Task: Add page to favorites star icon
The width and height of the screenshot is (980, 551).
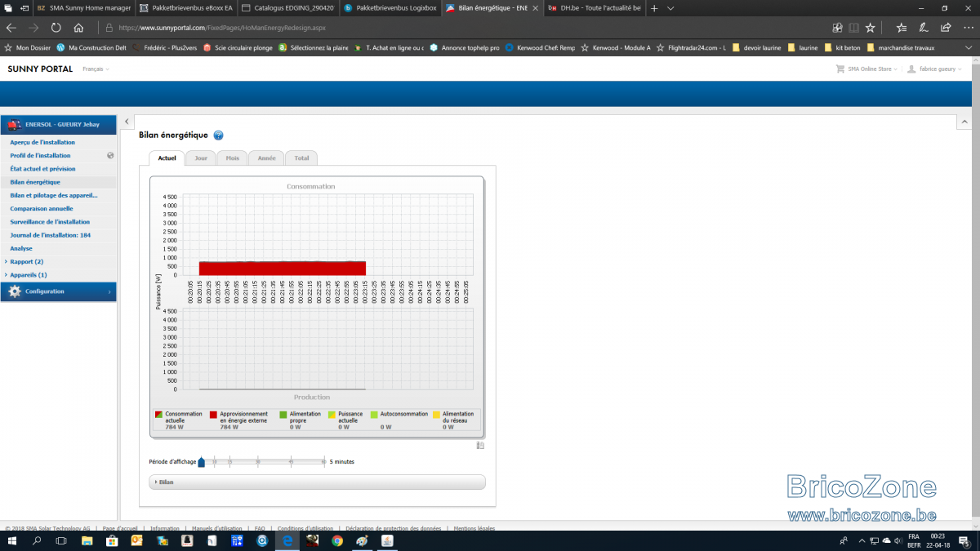Action: pyautogui.click(x=871, y=27)
